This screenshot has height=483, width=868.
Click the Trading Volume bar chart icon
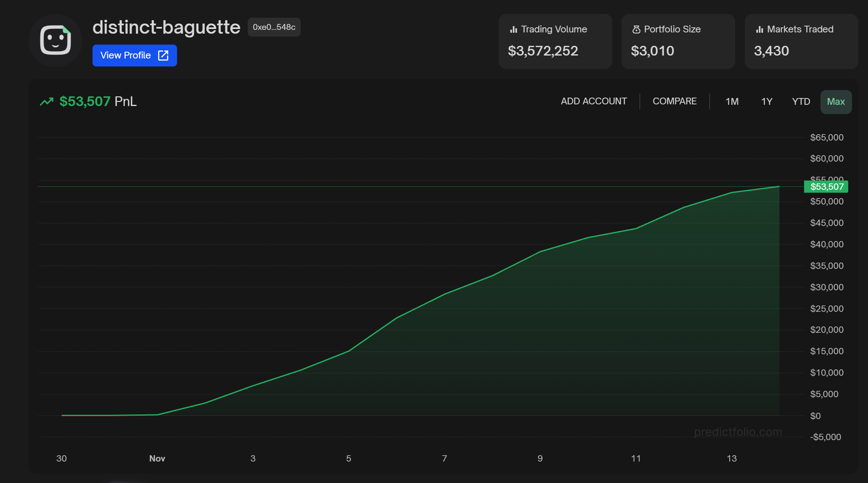[x=513, y=29]
